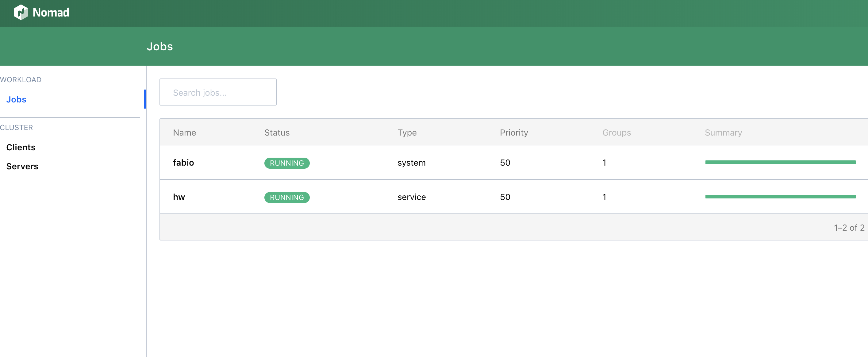868x357 pixels.
Task: Click the groups count 1 for hw
Action: click(604, 197)
